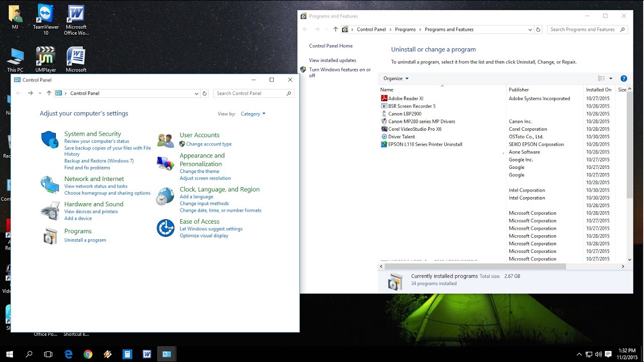This screenshot has height=362, width=644.
Task: Click refresh button in Control Panel address bar
Action: coord(204,93)
